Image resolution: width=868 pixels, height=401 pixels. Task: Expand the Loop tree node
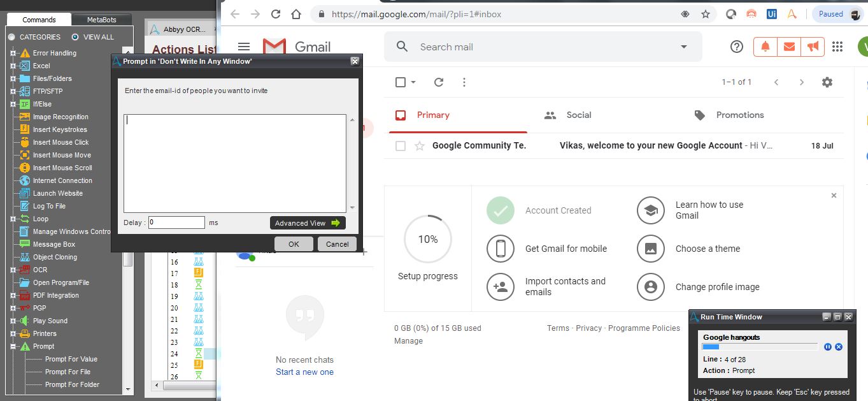[x=13, y=219]
